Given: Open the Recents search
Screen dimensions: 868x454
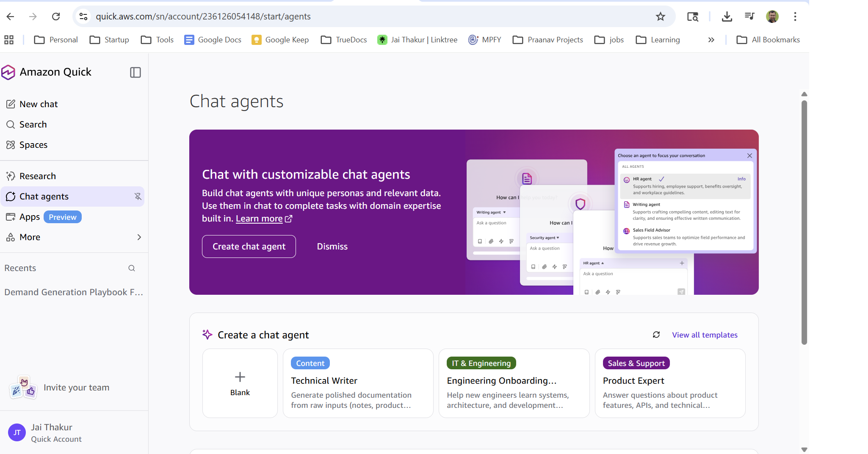Looking at the screenshot, I should (x=131, y=268).
